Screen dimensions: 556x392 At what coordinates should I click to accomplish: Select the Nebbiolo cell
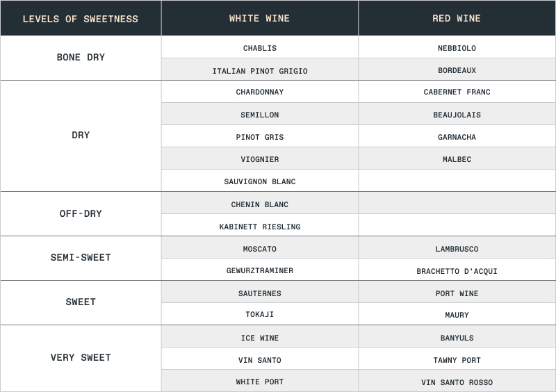457,47
